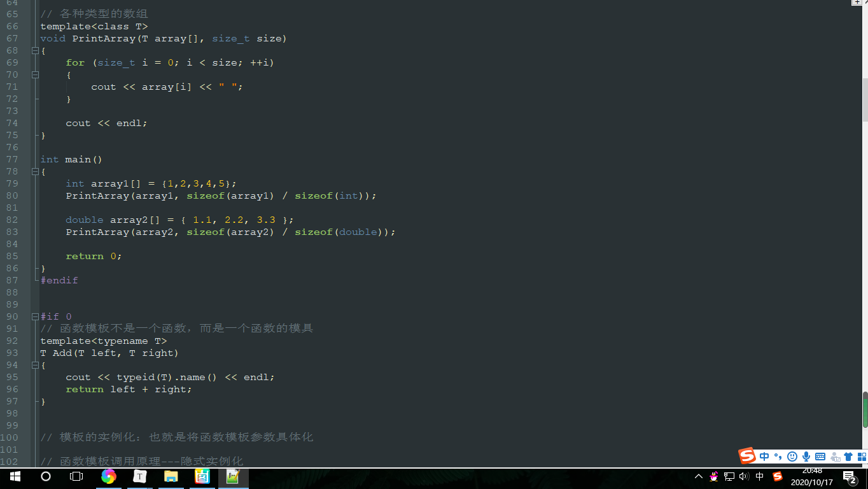
Task: Expand hidden tray icons with the arrow
Action: pos(699,476)
